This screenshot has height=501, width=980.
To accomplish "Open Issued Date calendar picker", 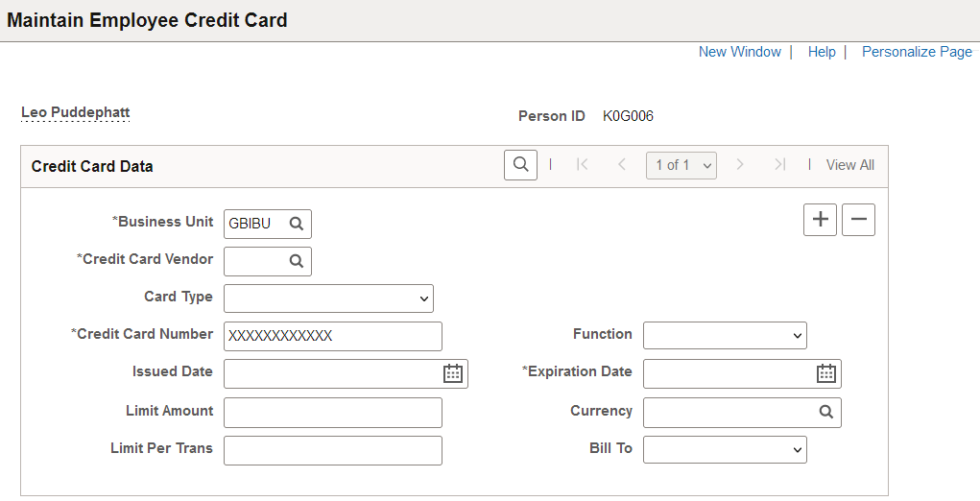I will [x=452, y=373].
